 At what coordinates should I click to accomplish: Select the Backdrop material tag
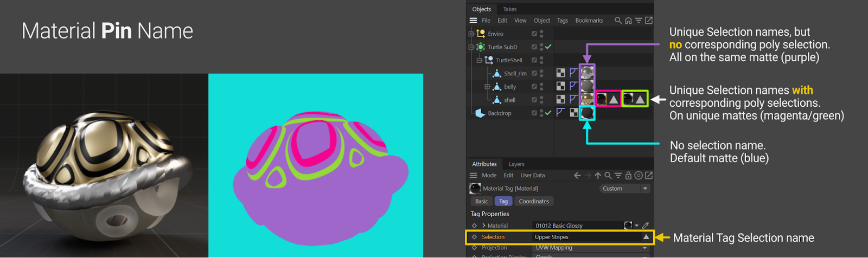tap(587, 113)
